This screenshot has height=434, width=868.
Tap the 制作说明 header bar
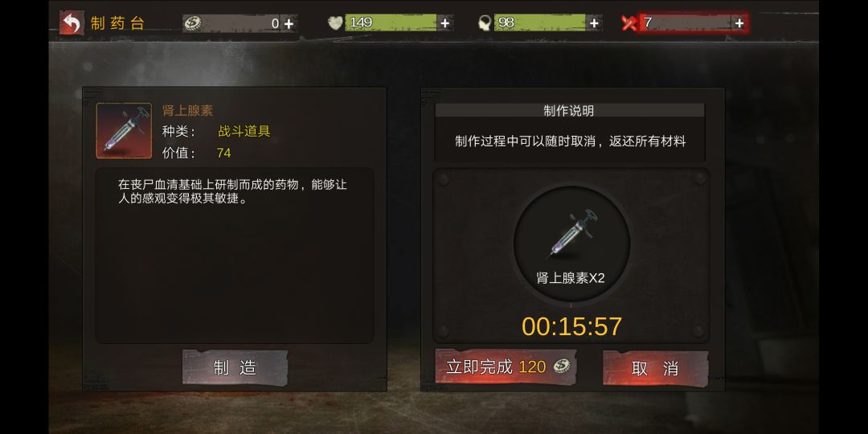pyautogui.click(x=570, y=111)
